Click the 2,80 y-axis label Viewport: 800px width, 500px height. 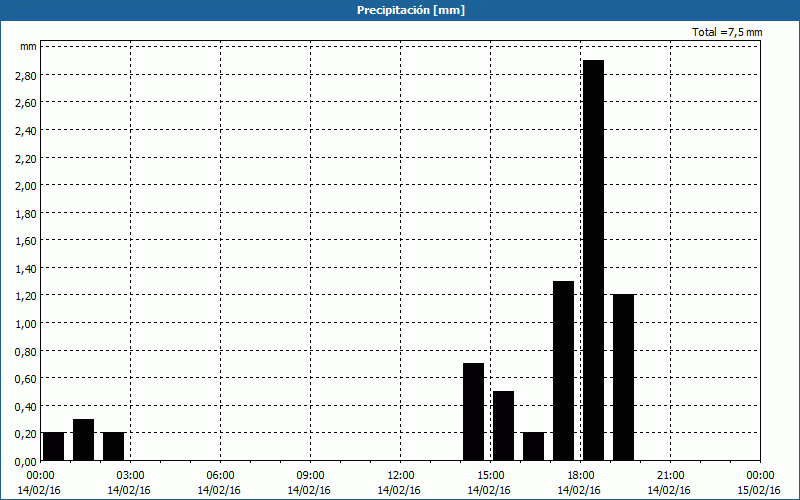[27, 75]
